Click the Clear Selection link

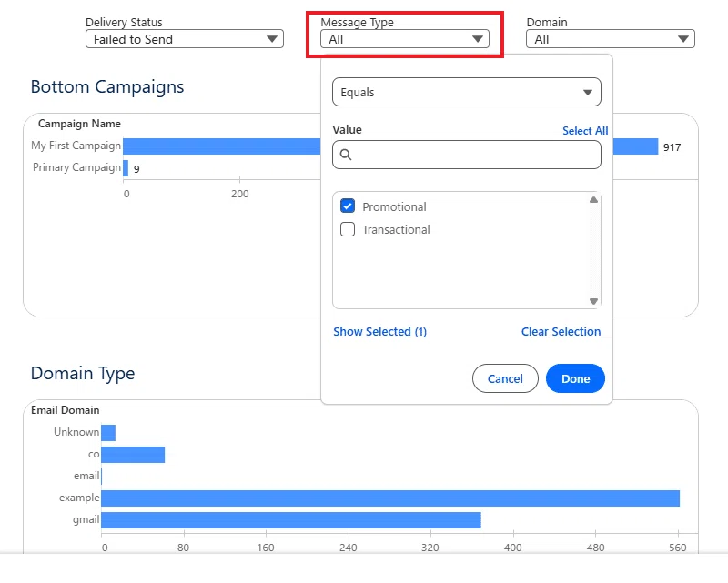tap(561, 331)
